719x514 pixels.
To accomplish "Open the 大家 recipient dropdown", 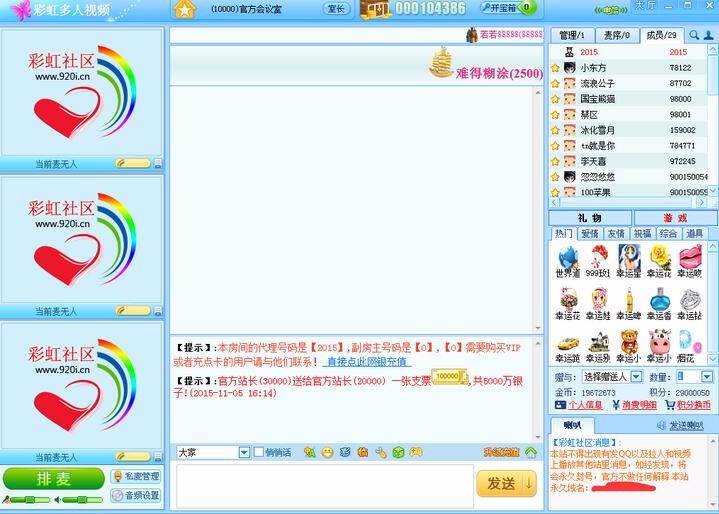I will 244,453.
